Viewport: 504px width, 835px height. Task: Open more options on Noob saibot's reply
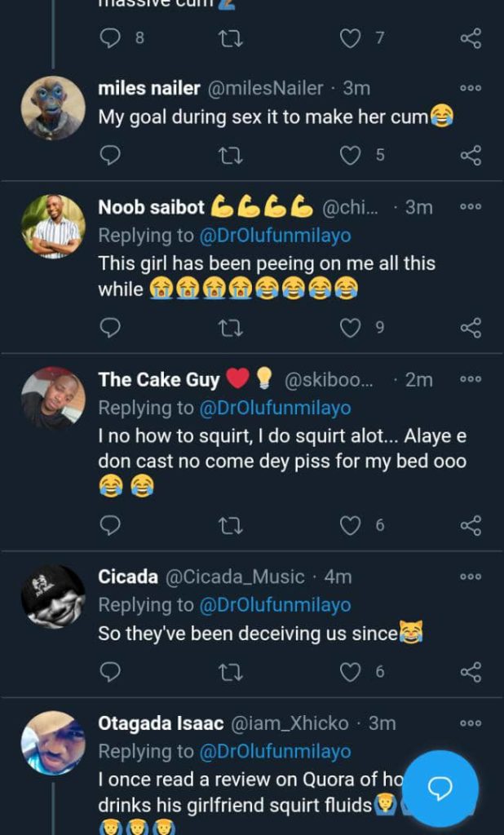471,207
